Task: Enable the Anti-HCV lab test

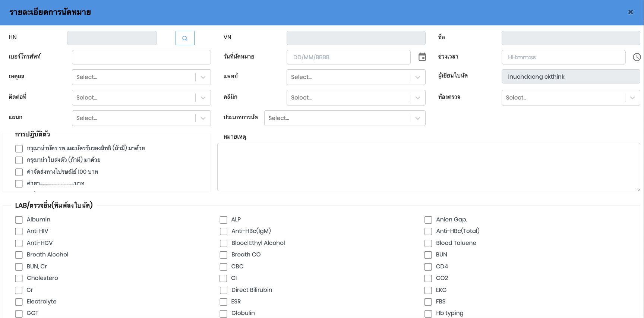Action: point(19,243)
